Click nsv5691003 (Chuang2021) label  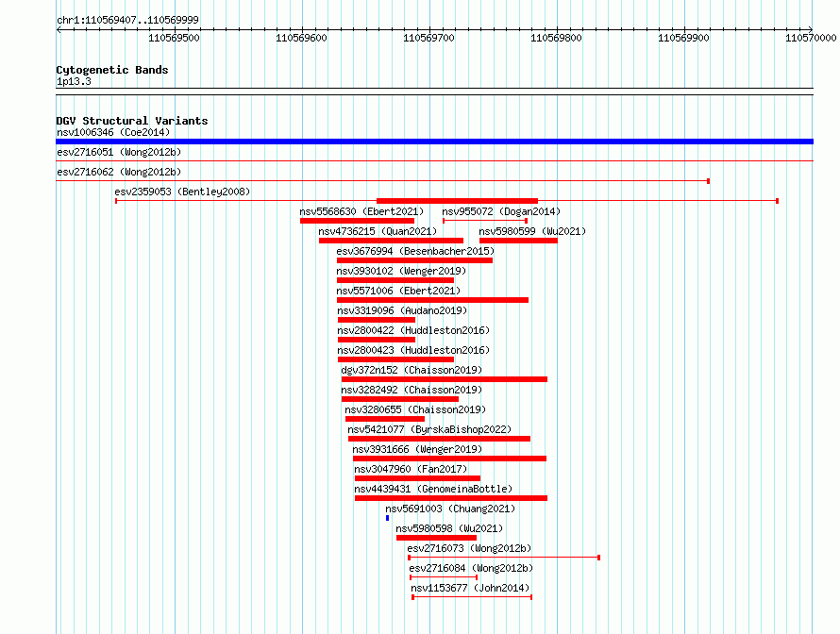click(450, 509)
